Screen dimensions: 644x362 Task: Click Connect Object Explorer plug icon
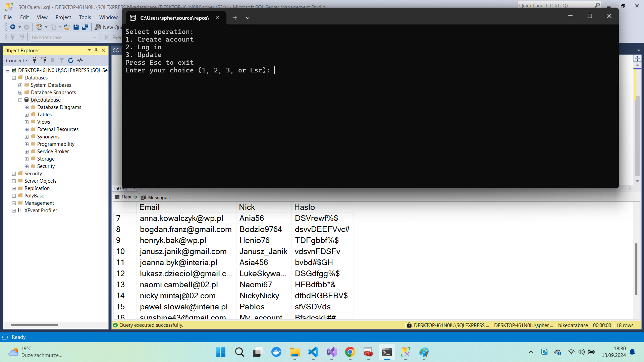coord(35,60)
